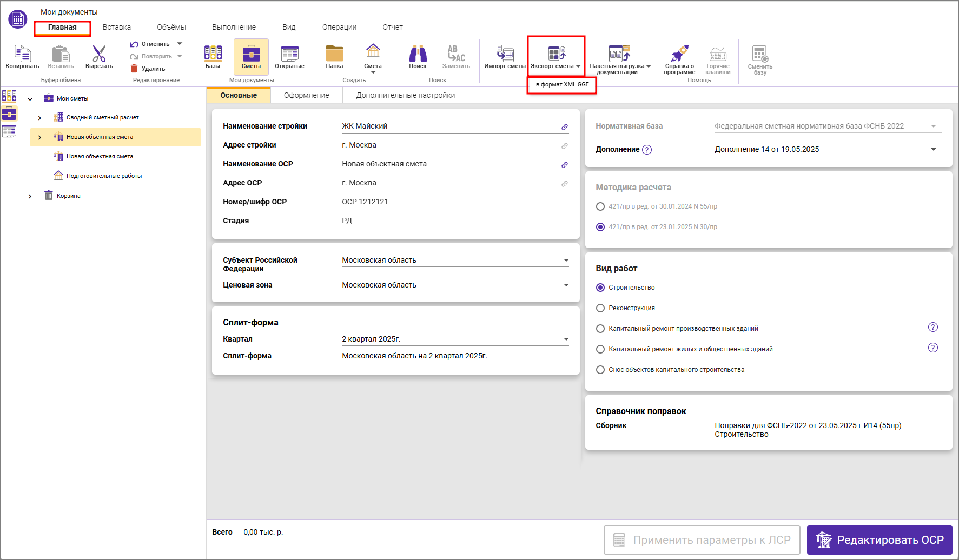Click the Открытые documents icon
The image size is (959, 560).
[x=289, y=54]
